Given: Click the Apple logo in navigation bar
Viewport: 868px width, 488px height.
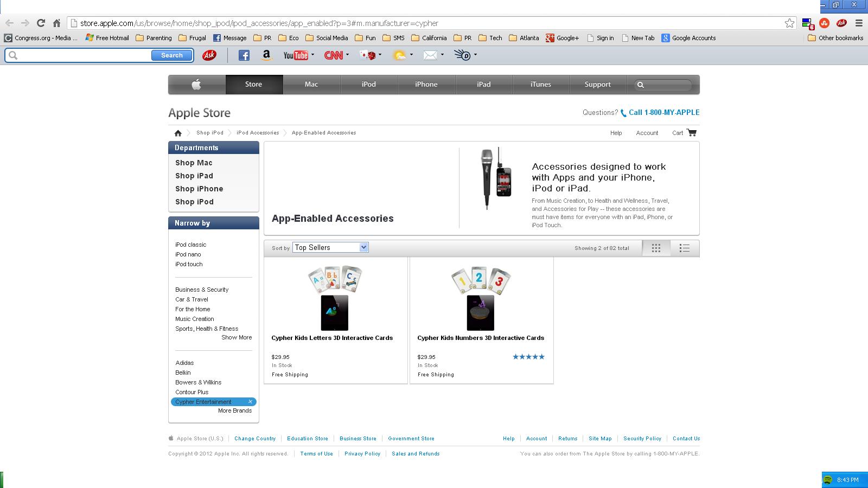Looking at the screenshot, I should (196, 85).
